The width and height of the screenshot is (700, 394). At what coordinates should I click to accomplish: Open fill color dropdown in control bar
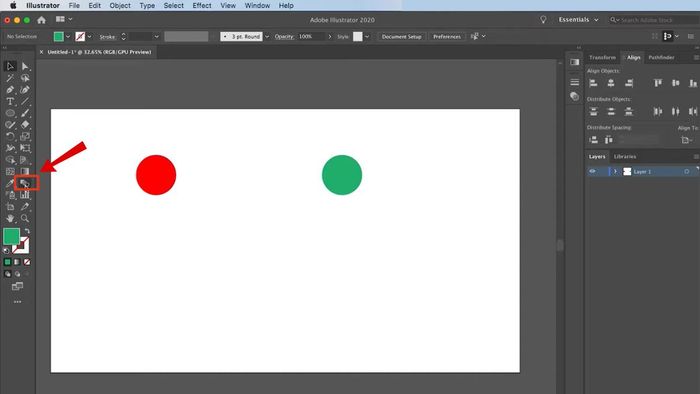[x=68, y=37]
